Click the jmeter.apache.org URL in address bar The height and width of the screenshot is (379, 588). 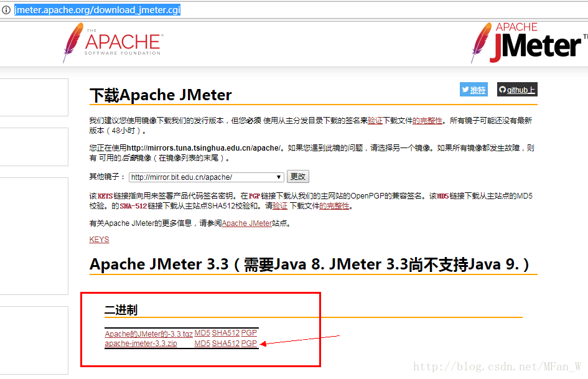point(97,10)
